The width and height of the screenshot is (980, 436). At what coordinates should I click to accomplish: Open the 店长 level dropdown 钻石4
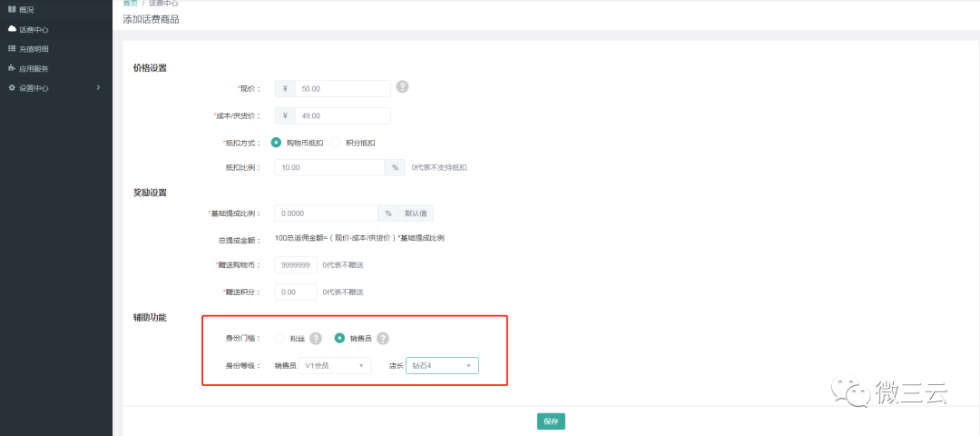coord(443,365)
